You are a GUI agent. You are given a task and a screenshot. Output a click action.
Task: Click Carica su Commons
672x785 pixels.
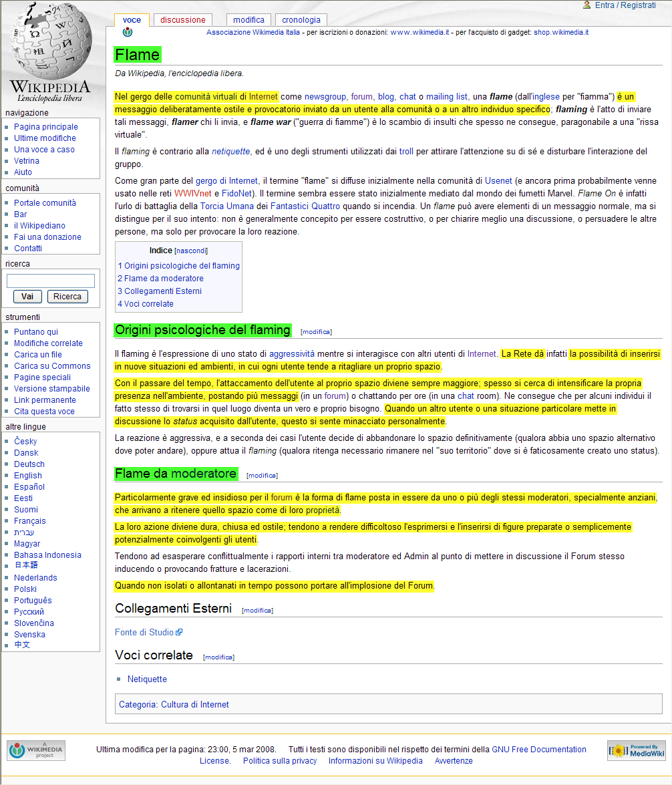coord(52,366)
